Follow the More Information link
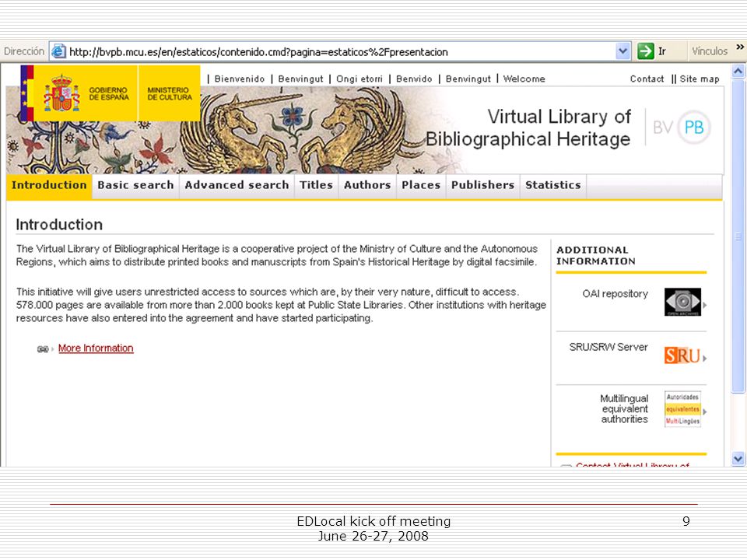This screenshot has height=560, width=747. click(x=96, y=348)
